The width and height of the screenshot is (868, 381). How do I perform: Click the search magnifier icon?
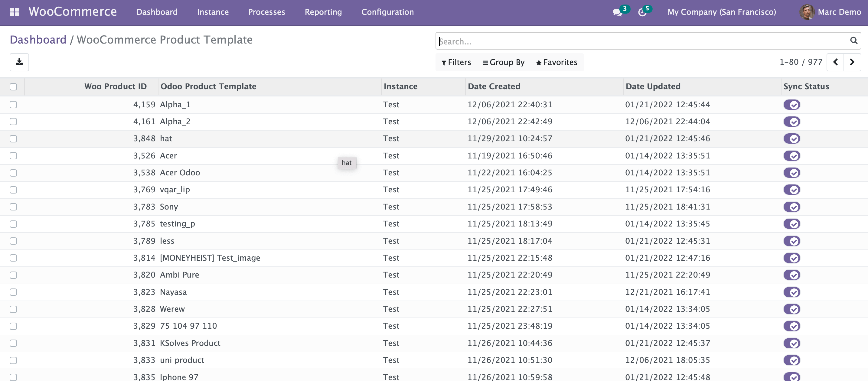853,41
